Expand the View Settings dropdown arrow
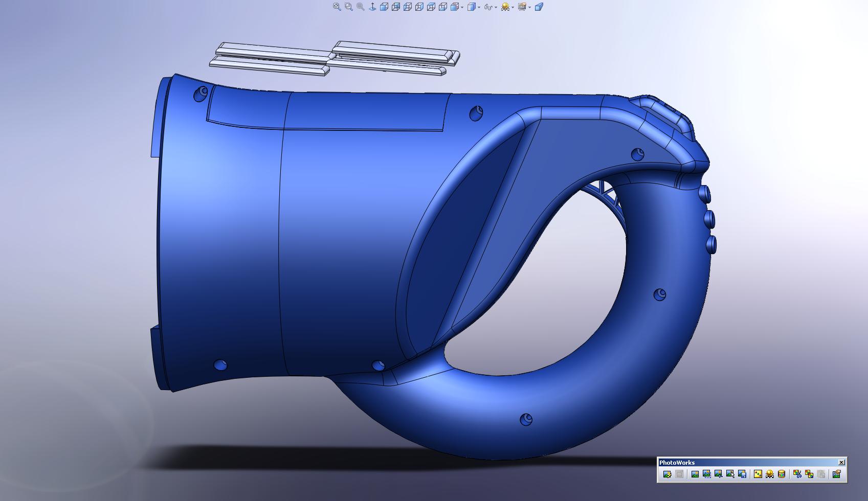The height and width of the screenshot is (501, 868). [530, 7]
